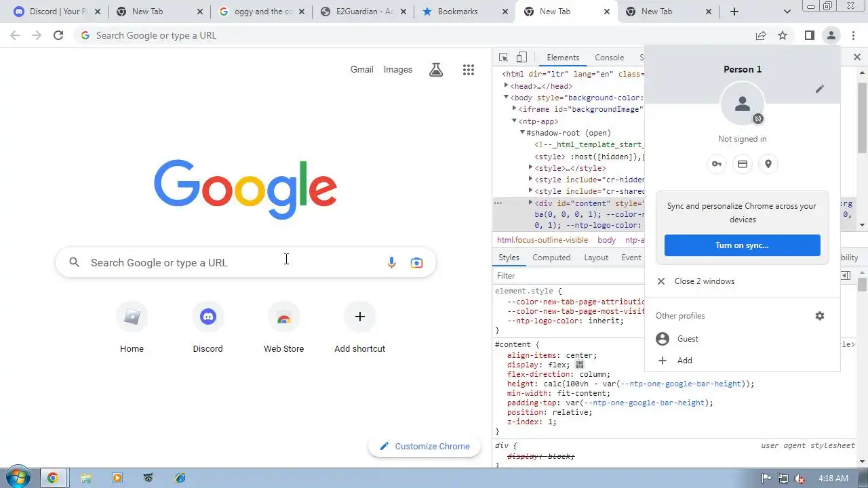Viewport: 868px width, 488px height.
Task: Select the body breadcrumb
Action: (x=606, y=240)
